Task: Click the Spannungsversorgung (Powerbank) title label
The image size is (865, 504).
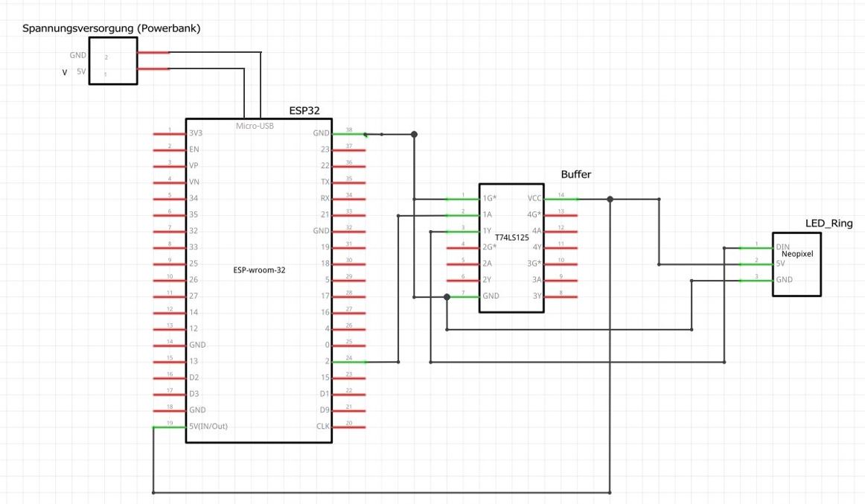Action: [x=112, y=28]
